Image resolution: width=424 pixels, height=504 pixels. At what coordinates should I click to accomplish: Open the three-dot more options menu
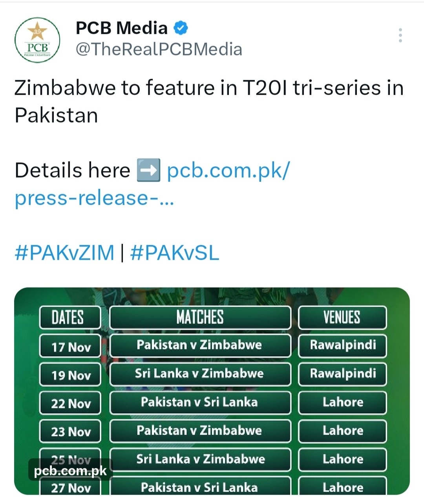coord(400,35)
